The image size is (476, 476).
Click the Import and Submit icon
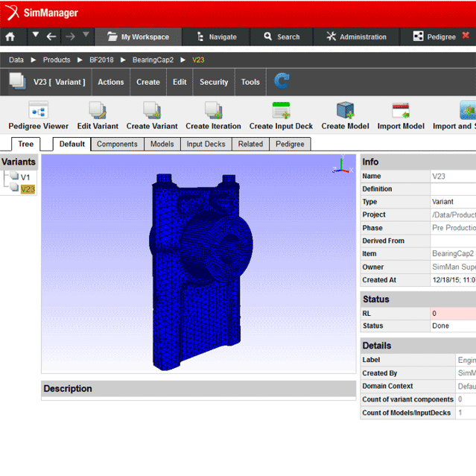(468, 110)
